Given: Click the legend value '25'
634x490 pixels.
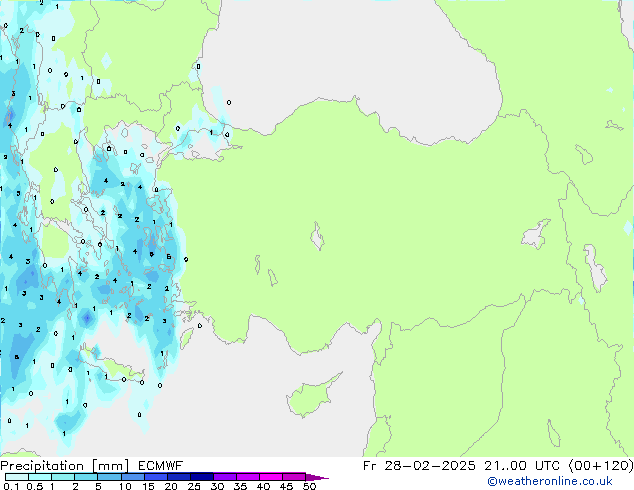Looking at the screenshot, I should click(194, 486).
